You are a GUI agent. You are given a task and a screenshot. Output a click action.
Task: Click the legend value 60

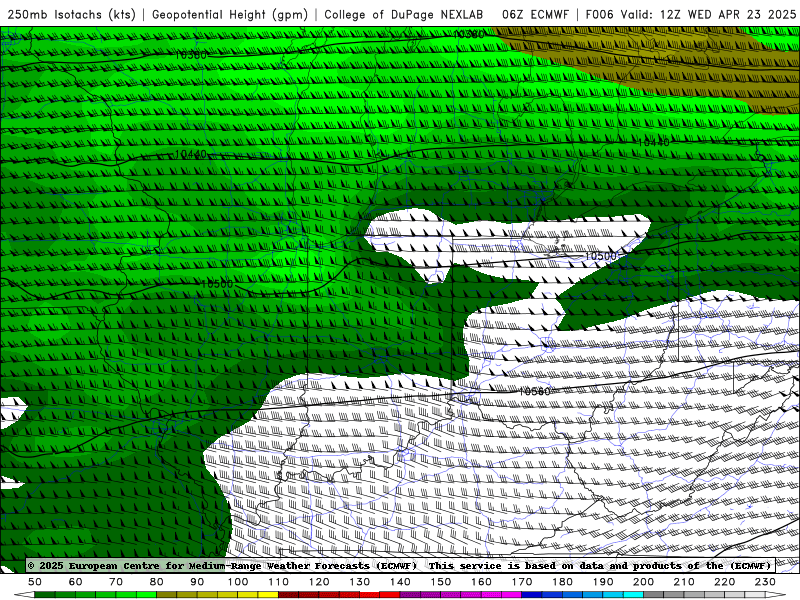point(75,582)
